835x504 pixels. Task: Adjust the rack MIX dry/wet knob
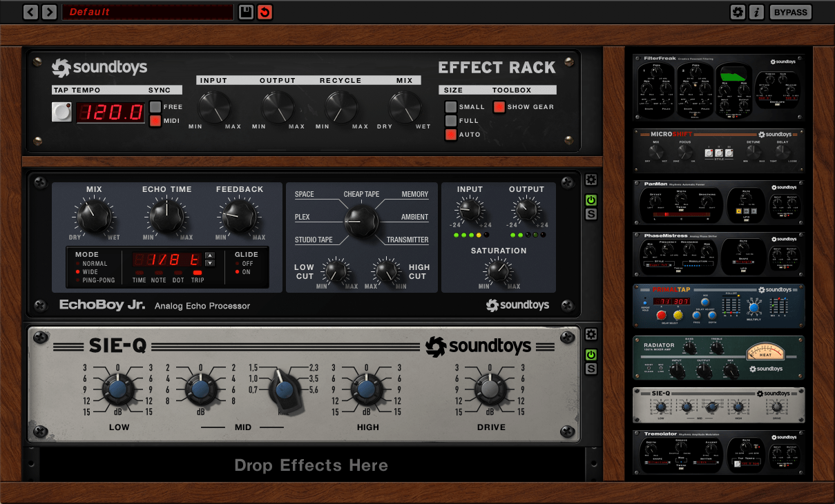point(405,108)
